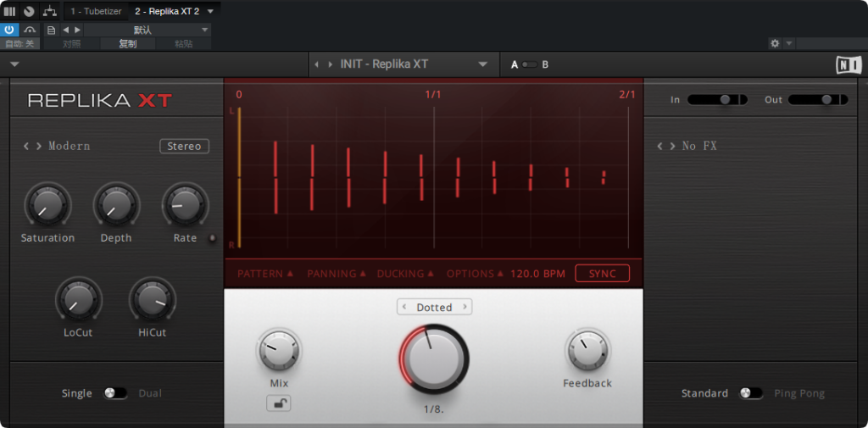The image size is (868, 428).
Task: Click the 自动: 关 automation button
Action: tap(20, 44)
